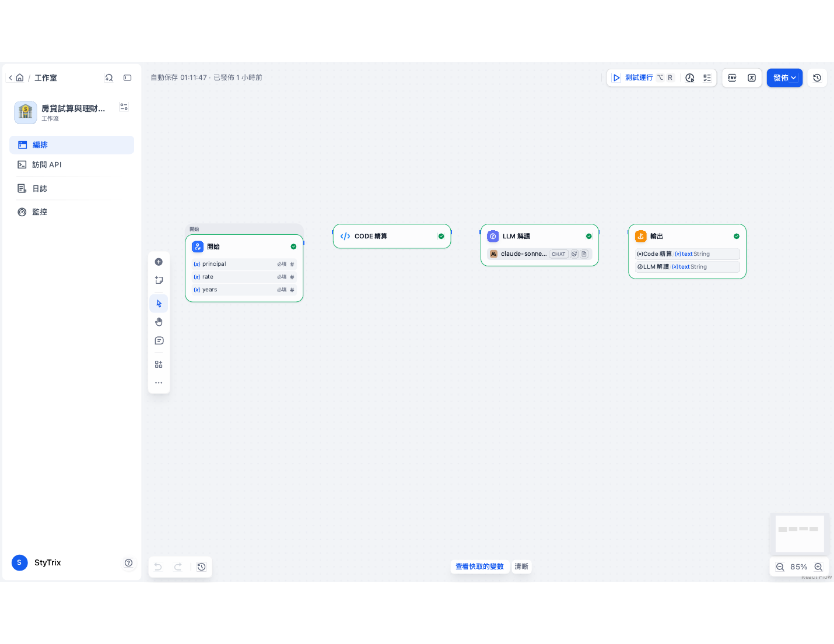This screenshot has height=644, width=834.
Task: Open the version history clock icon
Action: (x=817, y=78)
